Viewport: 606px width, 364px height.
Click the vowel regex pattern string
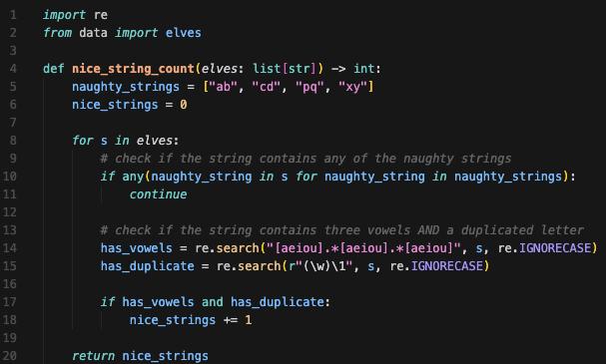363,248
